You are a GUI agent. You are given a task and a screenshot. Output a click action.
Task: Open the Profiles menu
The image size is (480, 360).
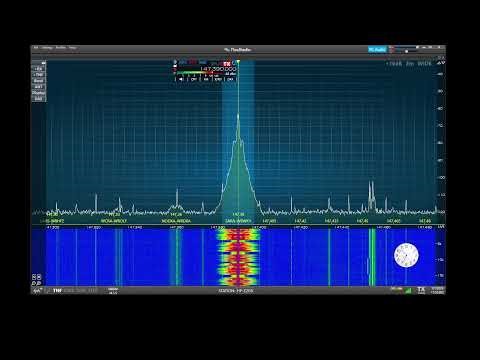tap(61, 48)
